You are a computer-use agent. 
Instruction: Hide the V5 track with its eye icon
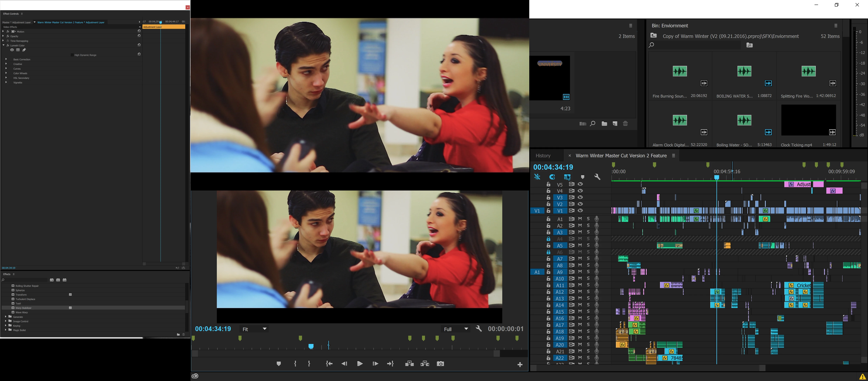click(x=580, y=184)
